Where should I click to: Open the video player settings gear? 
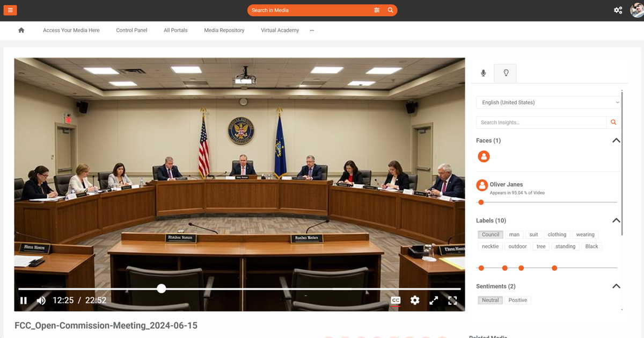[415, 300]
